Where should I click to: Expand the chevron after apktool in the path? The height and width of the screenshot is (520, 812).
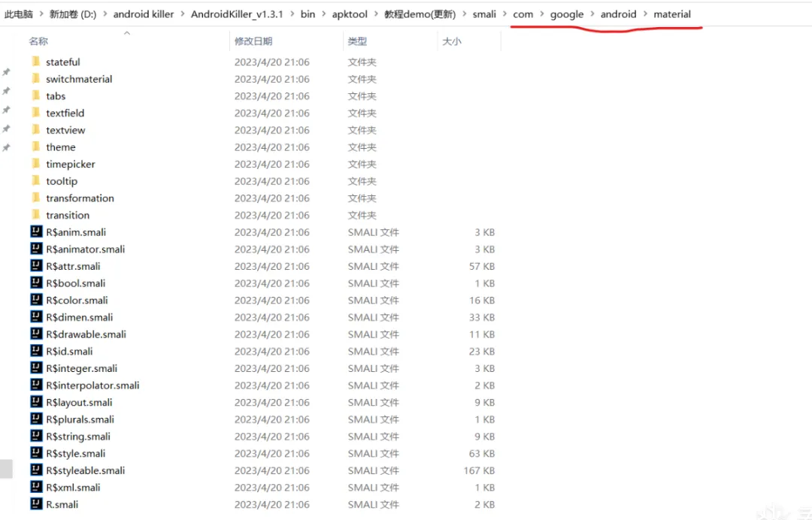pos(376,14)
